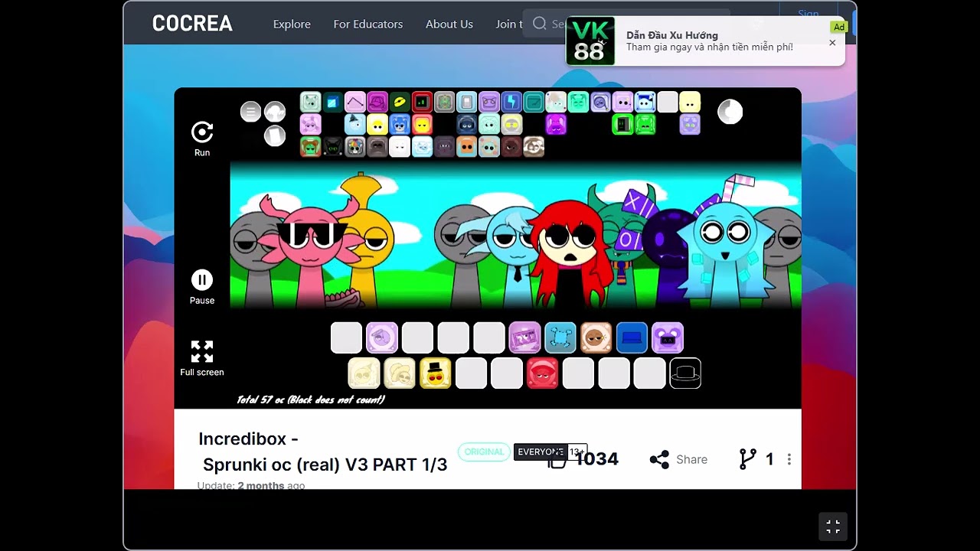The height and width of the screenshot is (551, 980).
Task: Choose the purple cat face icon
Action: [x=489, y=102]
